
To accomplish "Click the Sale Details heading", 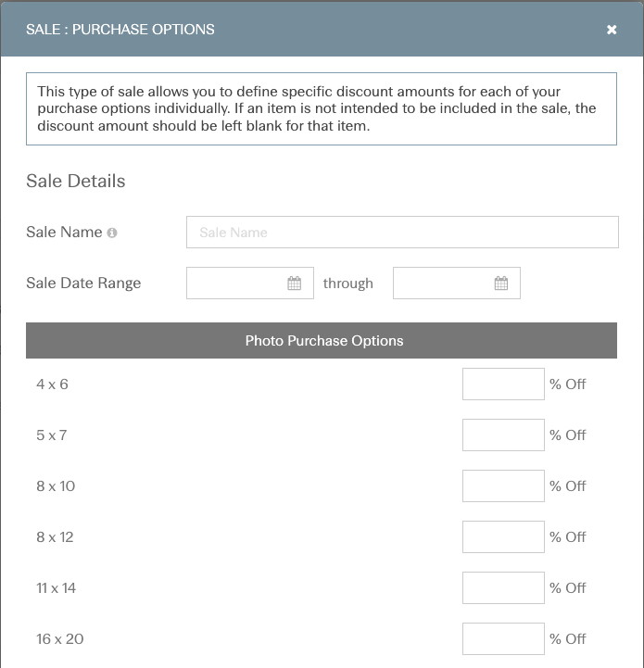I will 75,181.
